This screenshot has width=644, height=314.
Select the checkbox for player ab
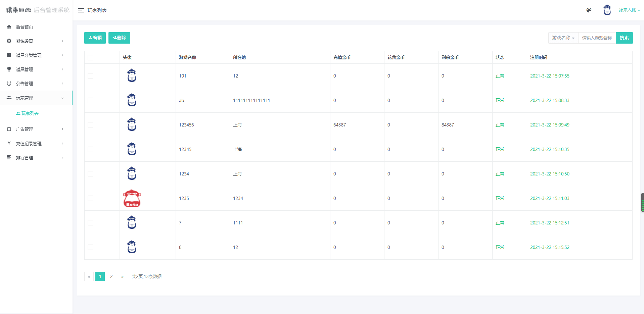[90, 100]
